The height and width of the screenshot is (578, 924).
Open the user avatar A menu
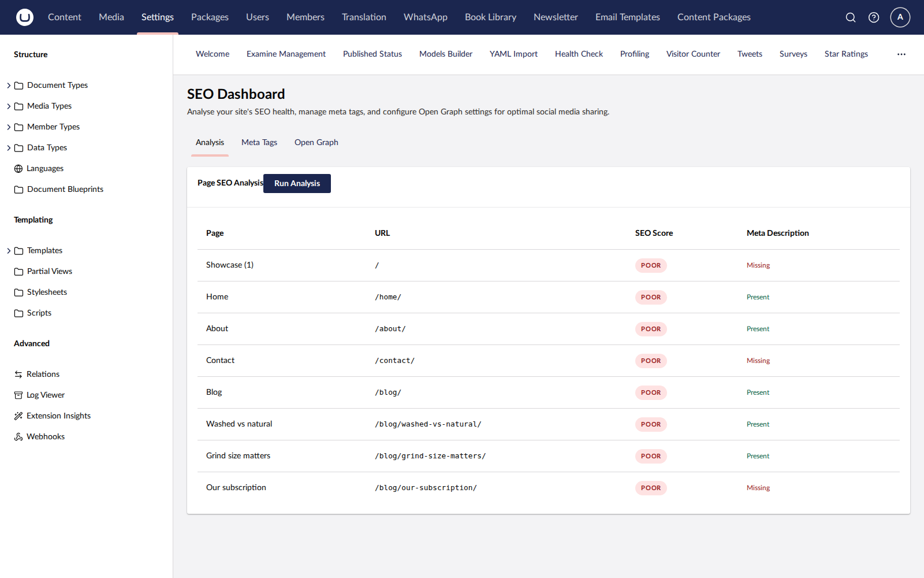click(900, 17)
